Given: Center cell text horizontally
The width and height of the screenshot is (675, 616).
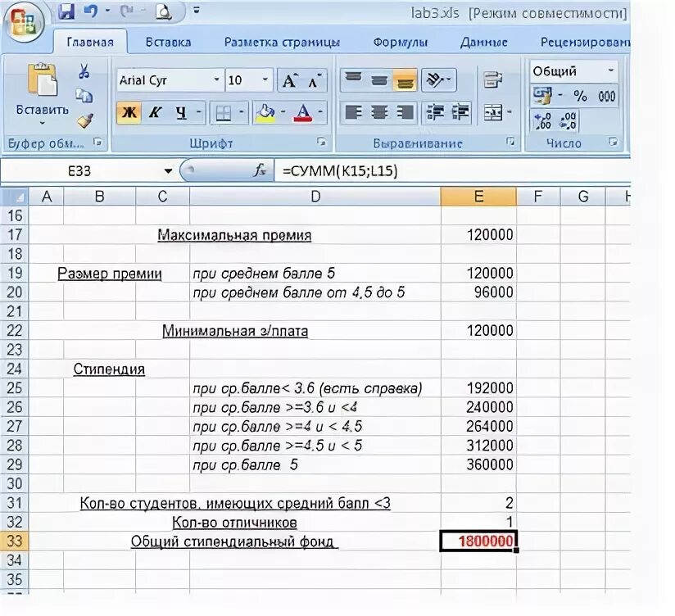Looking at the screenshot, I should point(378,112).
